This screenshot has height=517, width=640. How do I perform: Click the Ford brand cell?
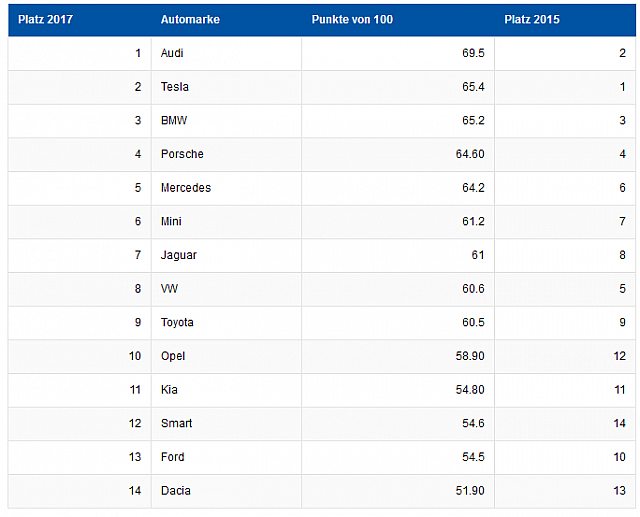click(173, 457)
